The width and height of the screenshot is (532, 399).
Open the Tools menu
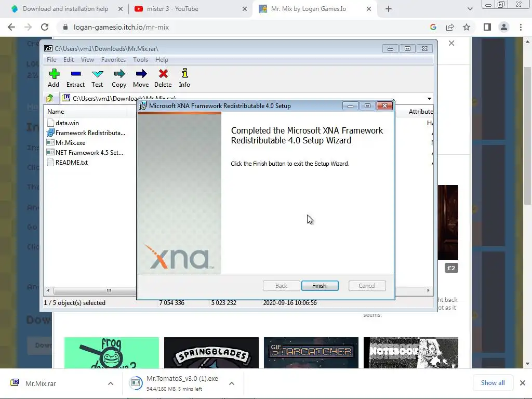click(140, 60)
